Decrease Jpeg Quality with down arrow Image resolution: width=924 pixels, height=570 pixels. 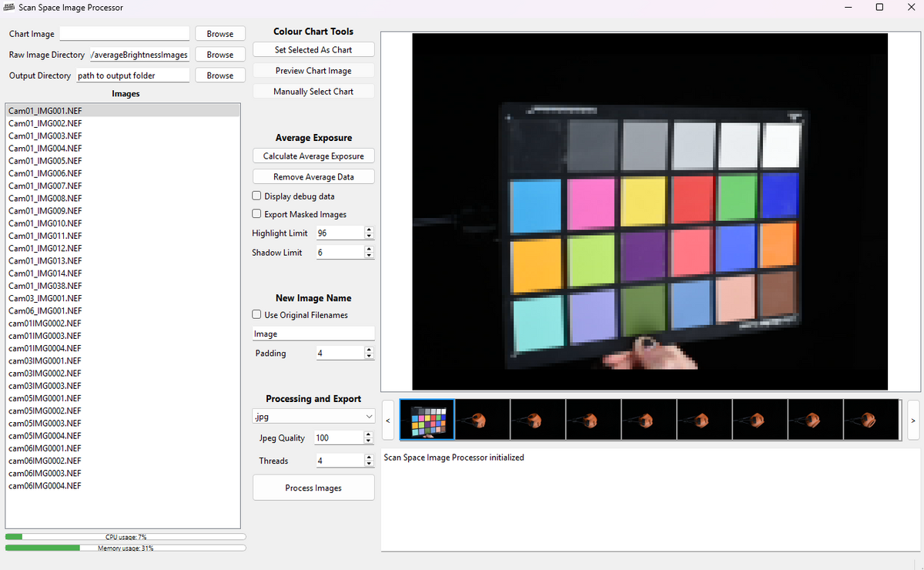coord(369,441)
